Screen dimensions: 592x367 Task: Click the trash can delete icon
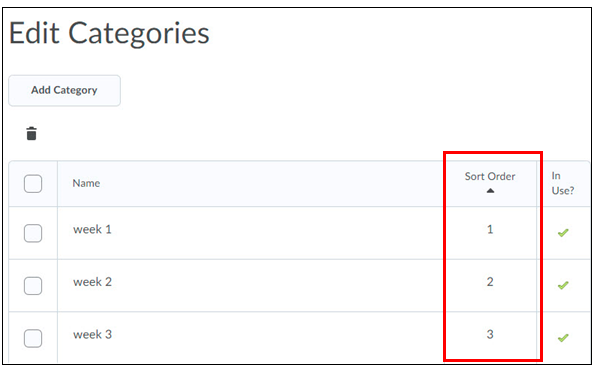pos(32,134)
